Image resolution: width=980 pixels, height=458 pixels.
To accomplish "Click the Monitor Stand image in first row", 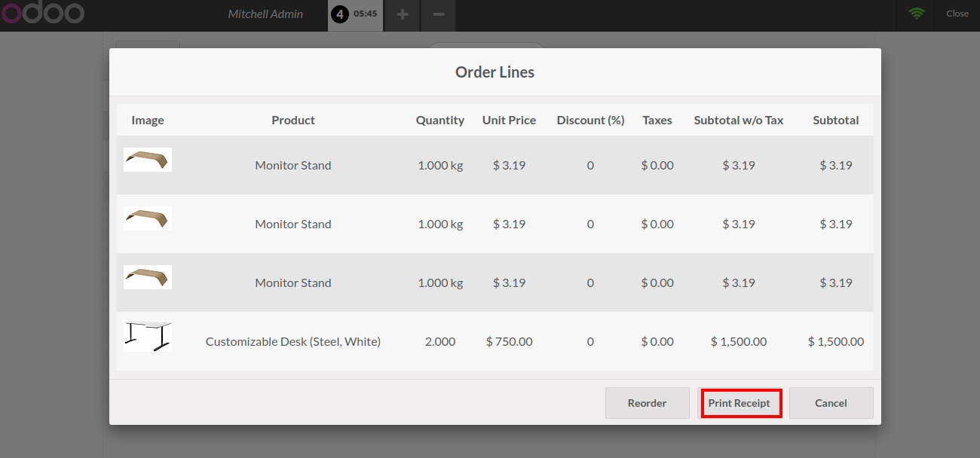I will click(x=148, y=160).
